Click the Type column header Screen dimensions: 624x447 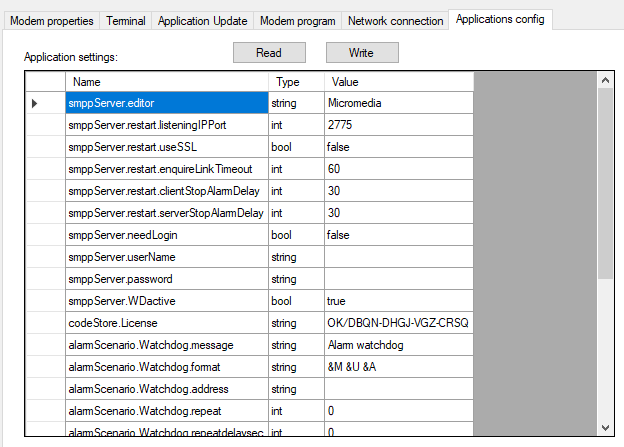[295, 81]
